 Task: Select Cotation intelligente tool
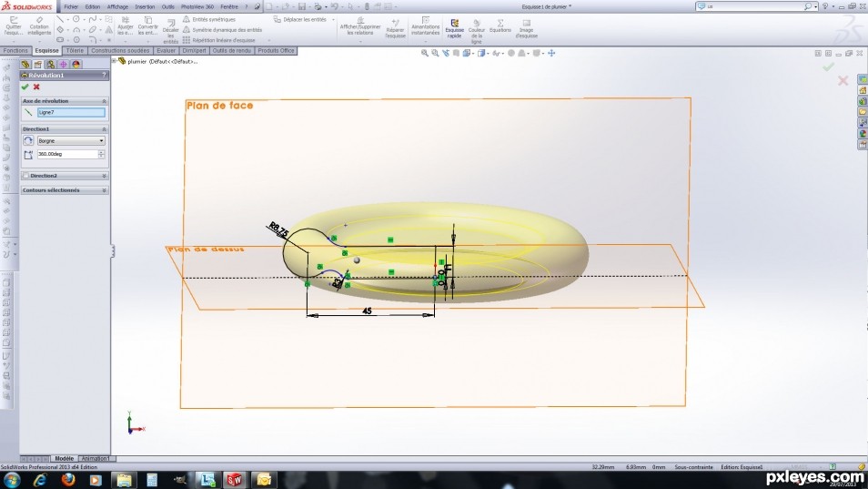point(39,26)
